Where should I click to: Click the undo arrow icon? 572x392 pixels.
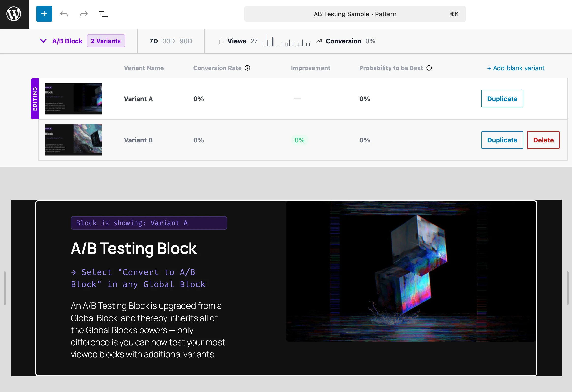click(x=64, y=14)
